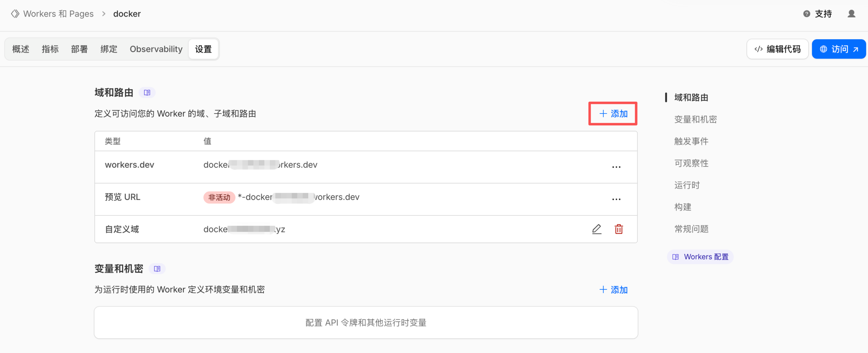This screenshot has height=353, width=868.
Task: Open Workers 配置 docs via book icon
Action: (675, 257)
